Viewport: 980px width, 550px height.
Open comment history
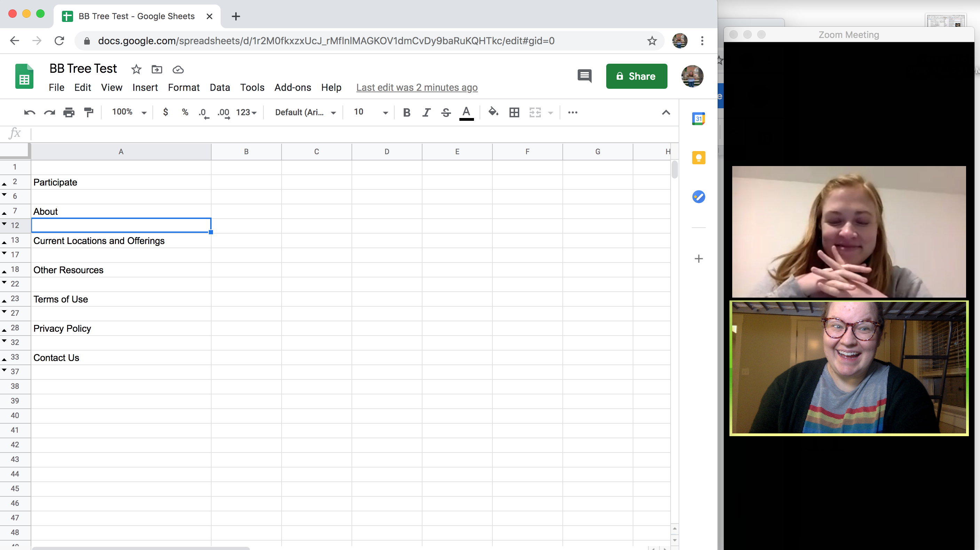click(584, 76)
